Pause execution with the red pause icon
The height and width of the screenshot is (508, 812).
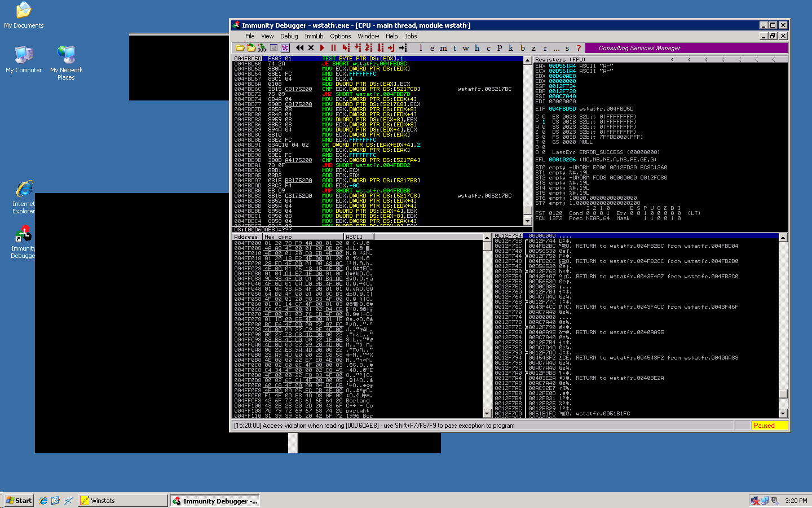click(x=333, y=48)
